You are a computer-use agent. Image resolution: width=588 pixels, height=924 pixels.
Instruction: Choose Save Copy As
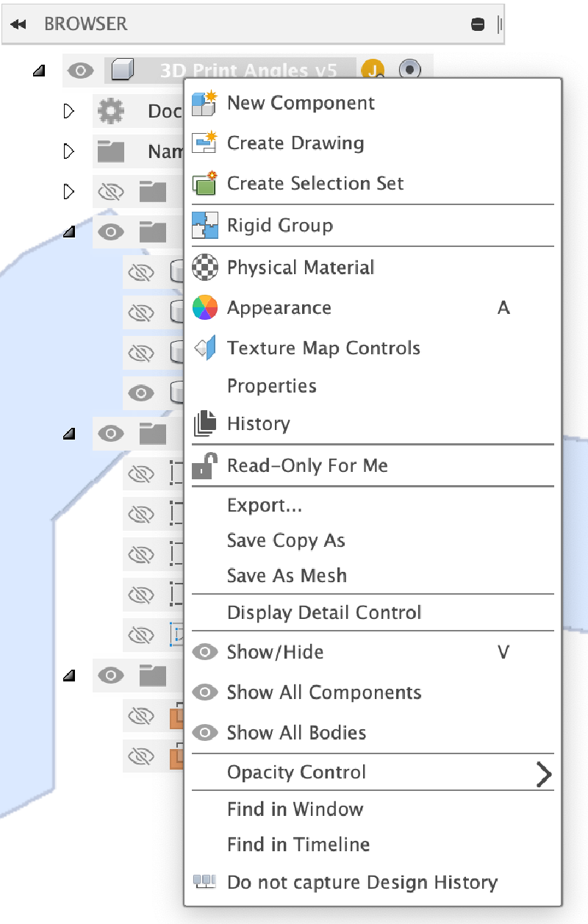tap(286, 541)
